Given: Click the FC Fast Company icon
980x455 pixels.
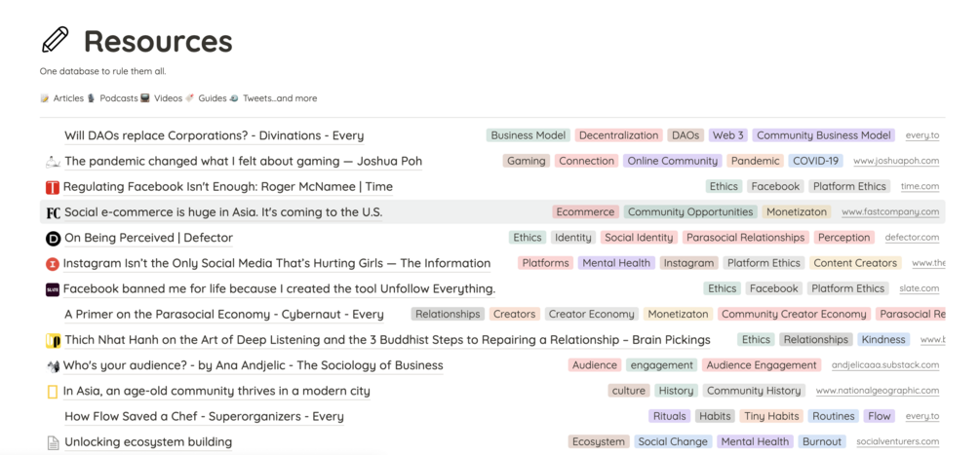Looking at the screenshot, I should point(53,212).
